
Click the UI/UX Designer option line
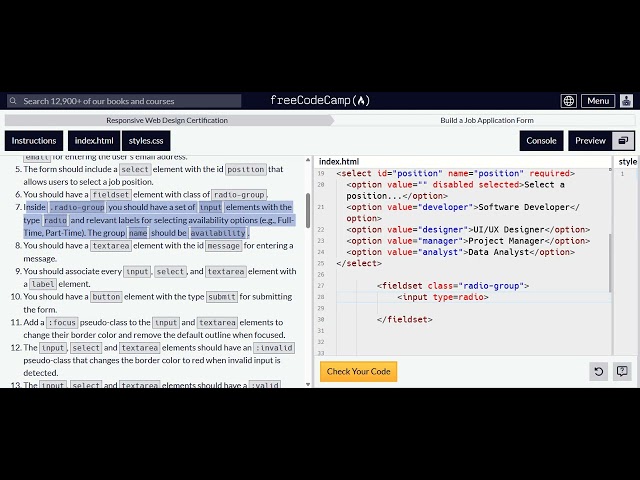(468, 229)
